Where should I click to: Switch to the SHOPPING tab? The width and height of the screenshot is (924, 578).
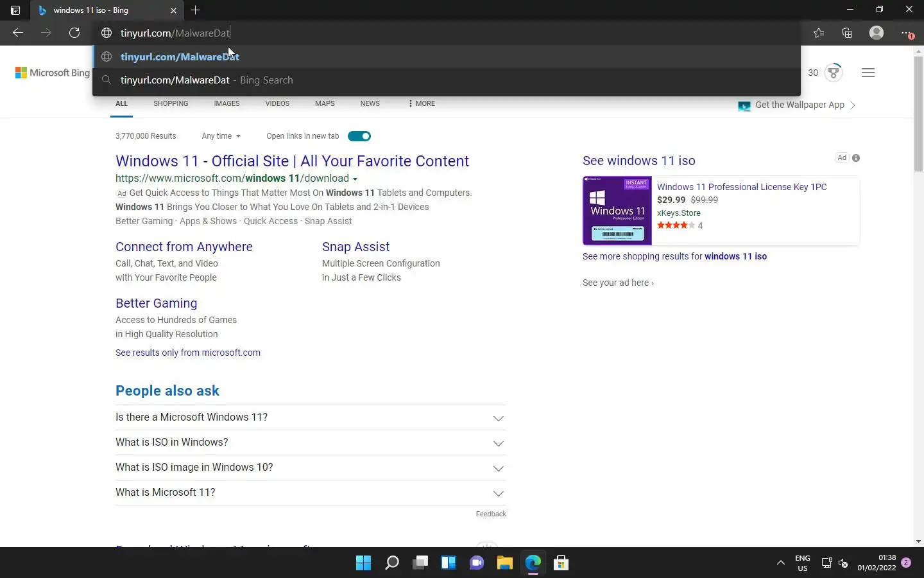pos(171,103)
